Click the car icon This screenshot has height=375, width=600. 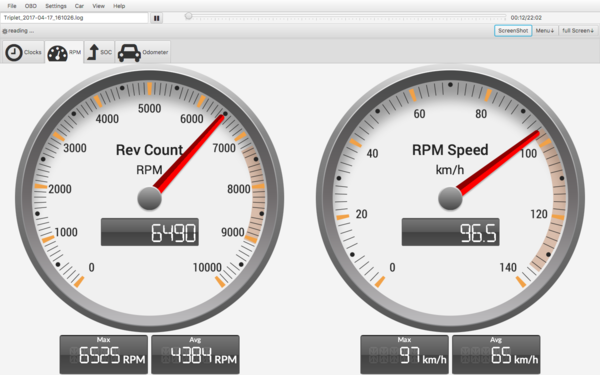point(129,53)
